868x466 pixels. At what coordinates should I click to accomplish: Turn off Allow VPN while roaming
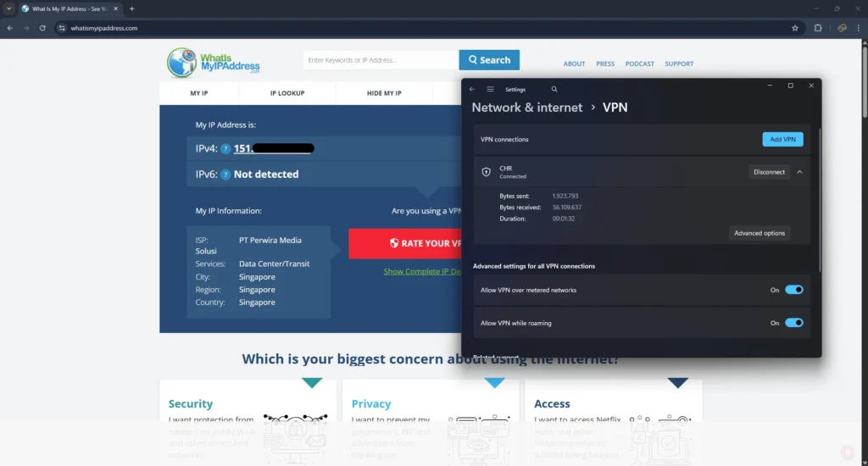click(x=793, y=323)
